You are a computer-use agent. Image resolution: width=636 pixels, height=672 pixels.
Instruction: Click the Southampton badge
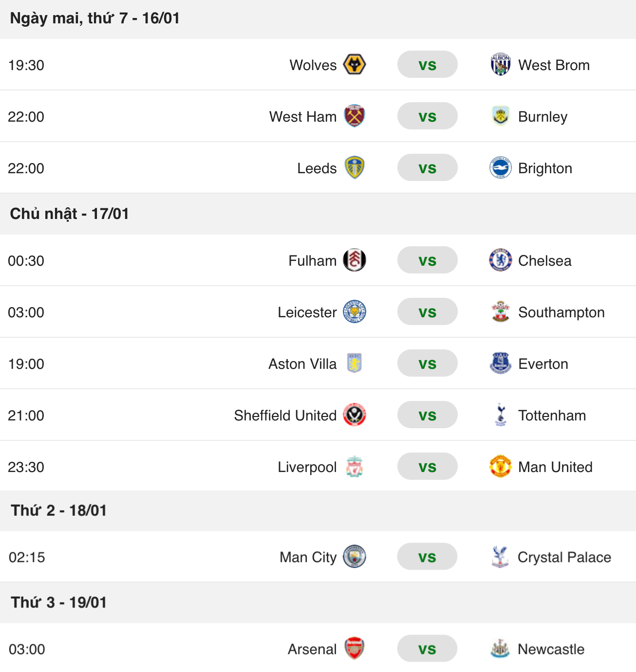pos(500,312)
